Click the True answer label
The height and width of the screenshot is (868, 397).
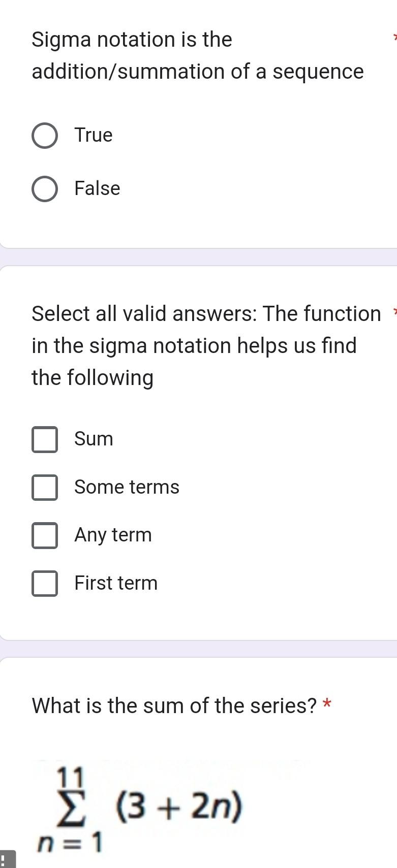(94, 135)
